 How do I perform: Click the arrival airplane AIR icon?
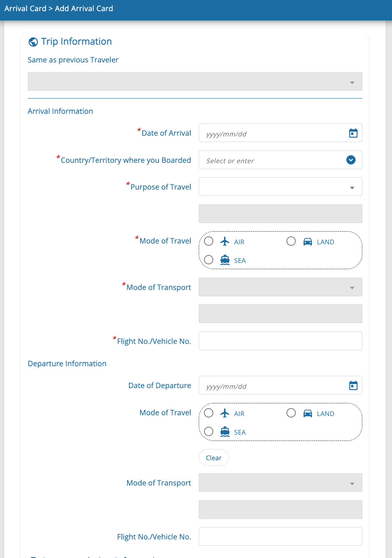pyautogui.click(x=225, y=242)
